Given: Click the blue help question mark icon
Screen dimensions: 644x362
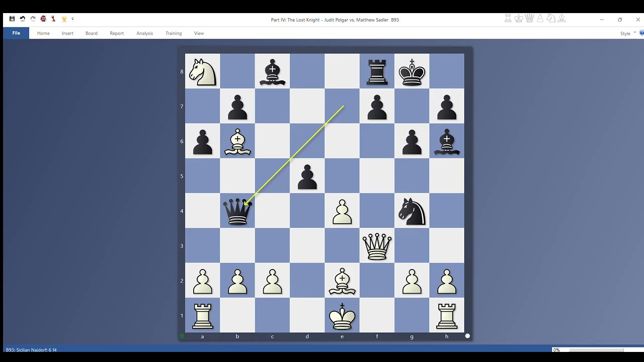Looking at the screenshot, I should tap(641, 33).
